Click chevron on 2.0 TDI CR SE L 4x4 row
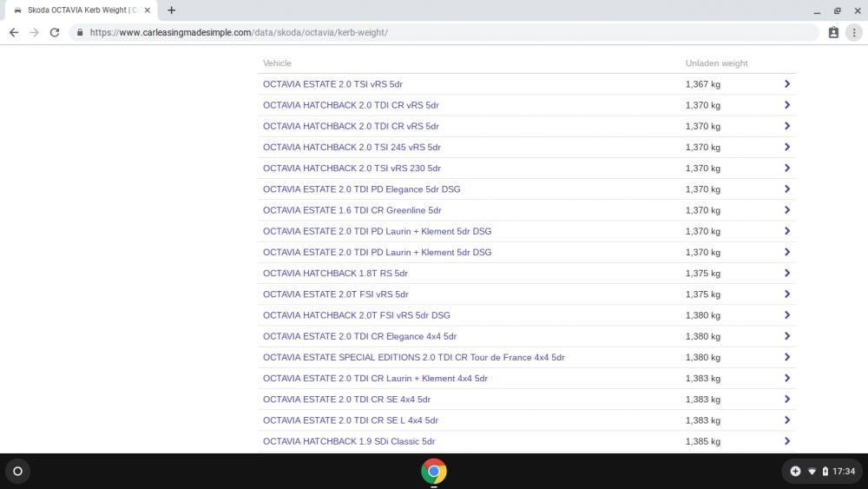 point(786,421)
